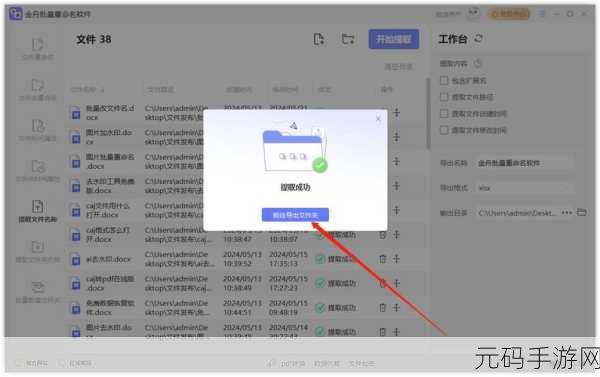600x377 pixels.
Task: Click the file icon of 免费数据恢复软件.docx
Action: [x=76, y=308]
